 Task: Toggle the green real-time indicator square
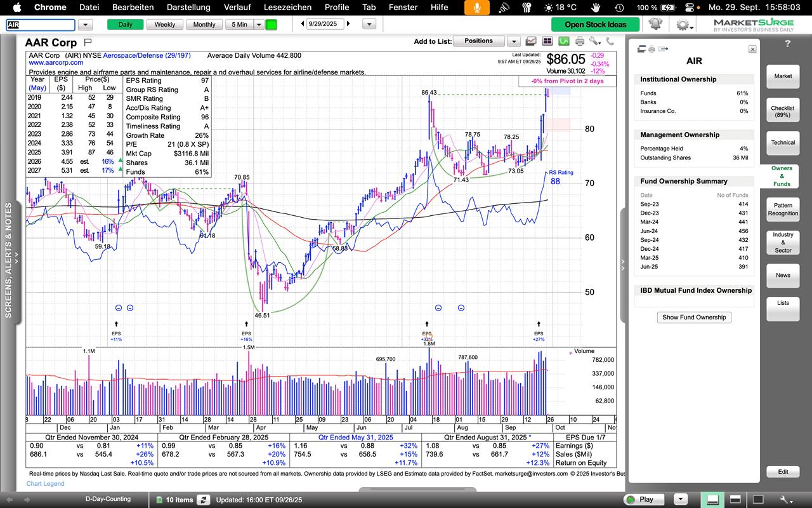pyautogui.click(x=271, y=24)
